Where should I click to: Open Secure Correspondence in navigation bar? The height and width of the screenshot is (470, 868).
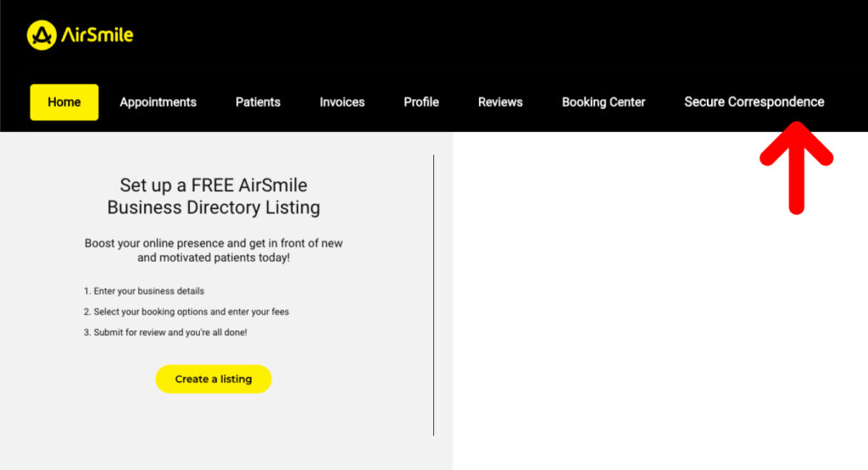click(754, 102)
